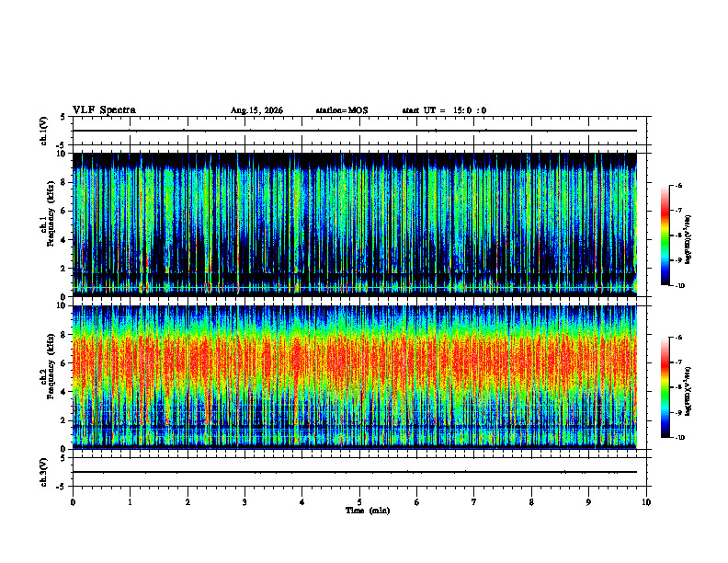Click the ch.1 voltage waveform trace

355,131
